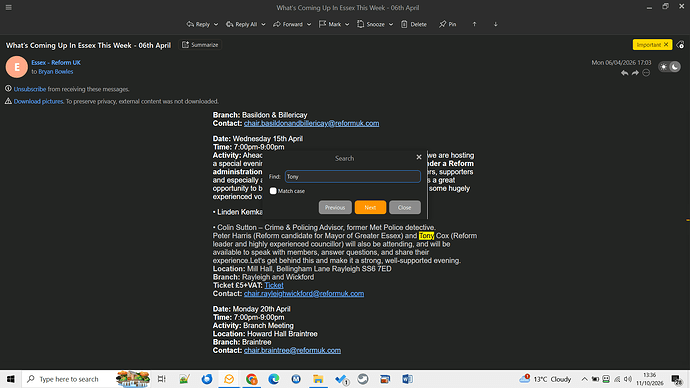
Task: Go to next message down arrow
Action: [495, 24]
